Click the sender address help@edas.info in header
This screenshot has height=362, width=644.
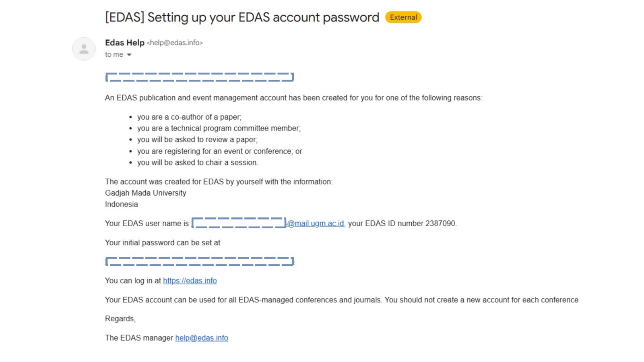tap(175, 43)
